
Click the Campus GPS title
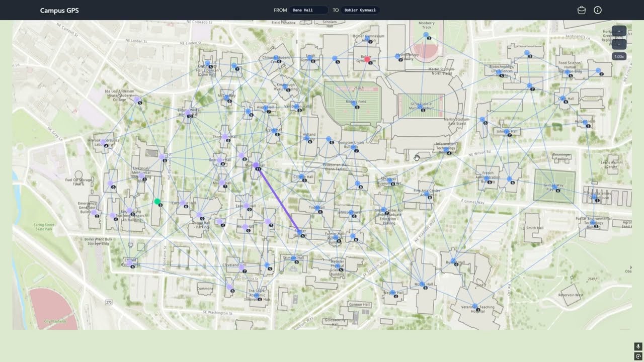coord(59,10)
